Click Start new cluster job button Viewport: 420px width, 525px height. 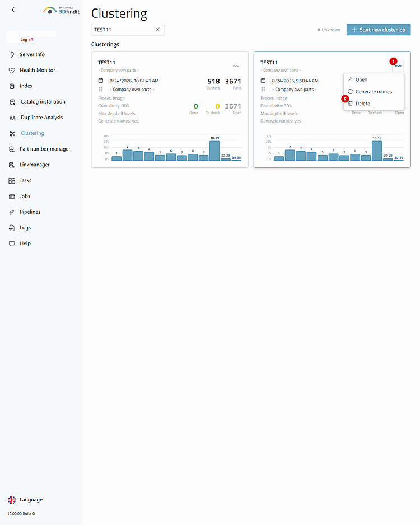pyautogui.click(x=379, y=30)
